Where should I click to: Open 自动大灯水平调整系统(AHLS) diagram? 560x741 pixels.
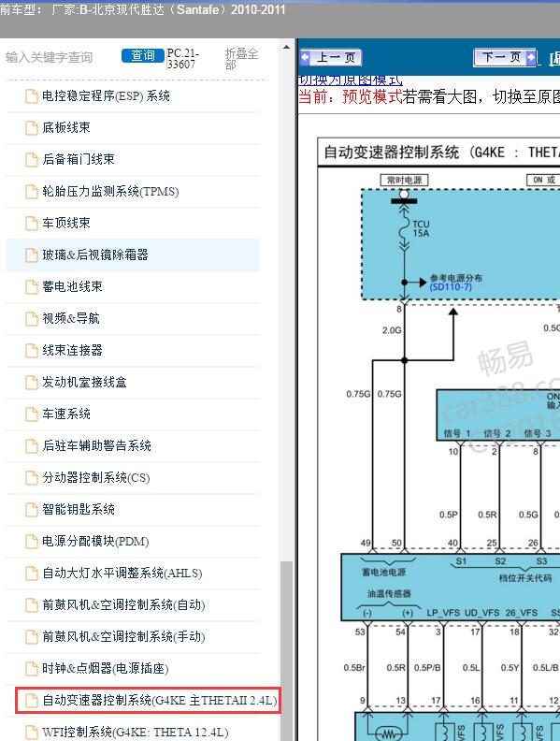coord(122,573)
